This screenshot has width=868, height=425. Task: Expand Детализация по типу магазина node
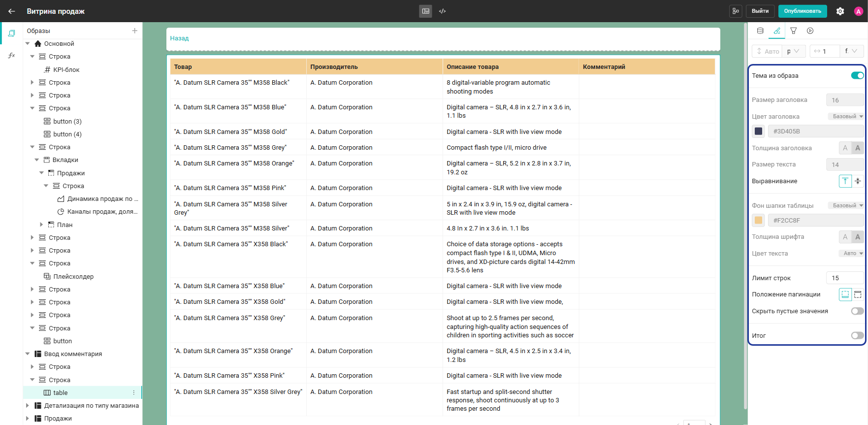[x=28, y=406]
